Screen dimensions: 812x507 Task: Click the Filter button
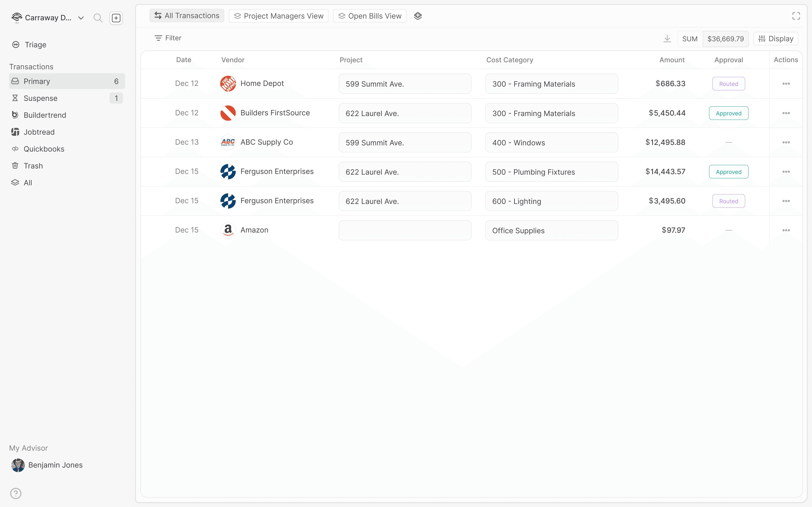click(168, 38)
